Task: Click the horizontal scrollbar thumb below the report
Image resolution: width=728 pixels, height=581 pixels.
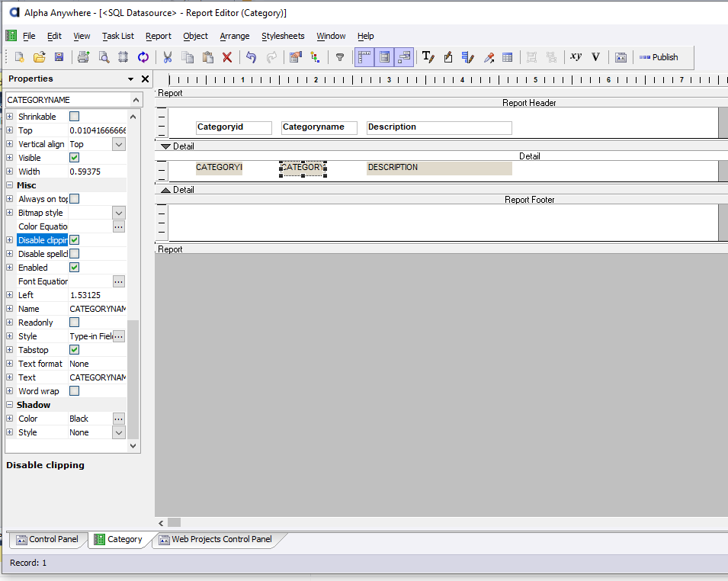Action: [174, 522]
